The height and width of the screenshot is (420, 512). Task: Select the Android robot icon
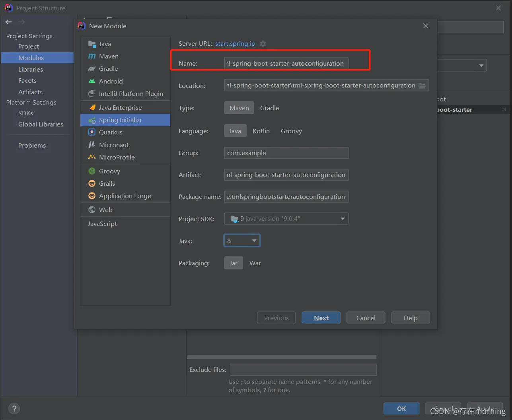click(92, 81)
